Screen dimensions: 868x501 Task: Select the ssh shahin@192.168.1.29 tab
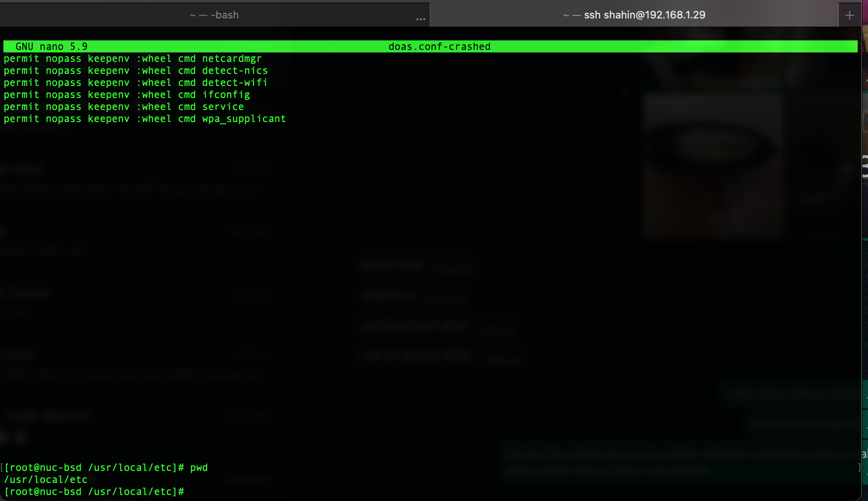(634, 15)
